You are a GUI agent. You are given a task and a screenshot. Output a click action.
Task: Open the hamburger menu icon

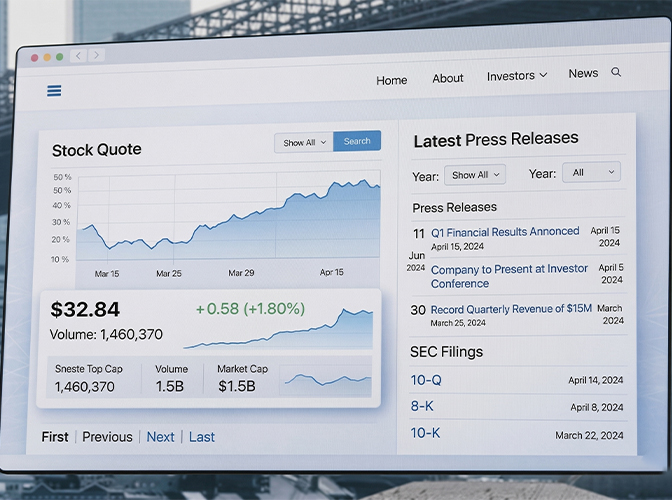pos(54,91)
